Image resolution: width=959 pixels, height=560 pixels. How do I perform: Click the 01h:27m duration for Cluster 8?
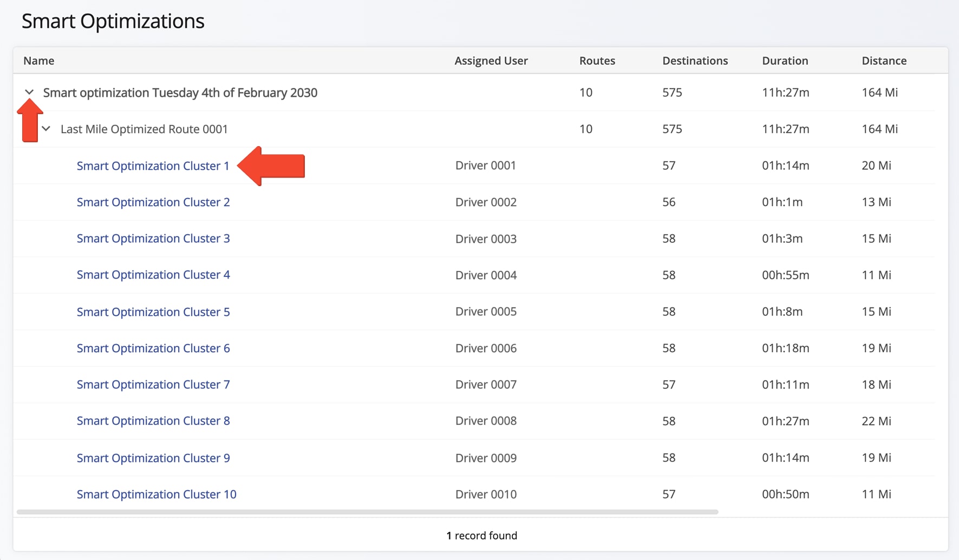pyautogui.click(x=786, y=421)
